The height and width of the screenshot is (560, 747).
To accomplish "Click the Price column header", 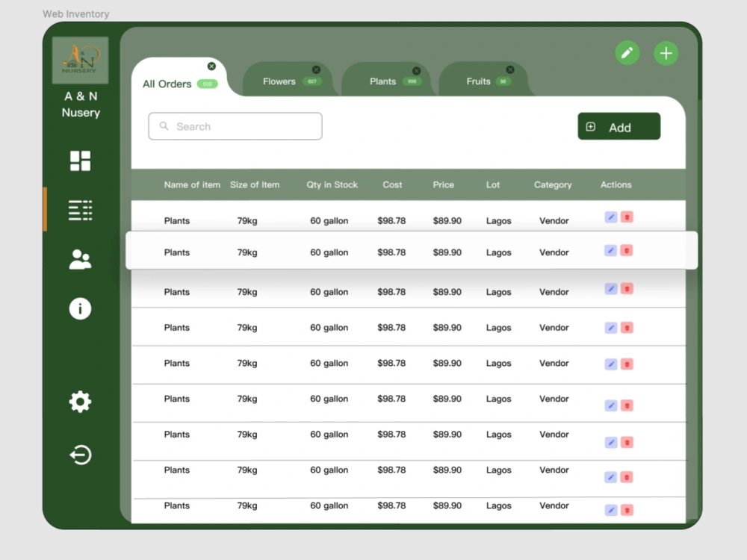I will pyautogui.click(x=444, y=184).
